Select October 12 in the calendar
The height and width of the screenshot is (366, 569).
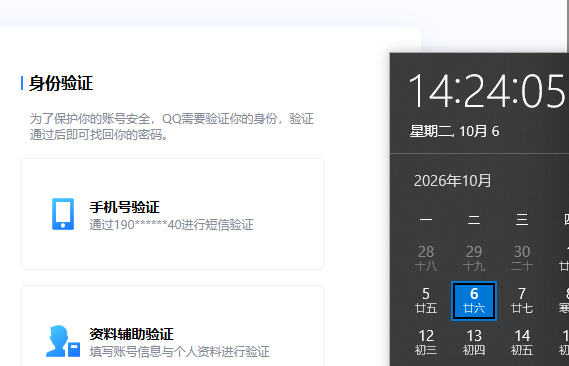pyautogui.click(x=426, y=343)
